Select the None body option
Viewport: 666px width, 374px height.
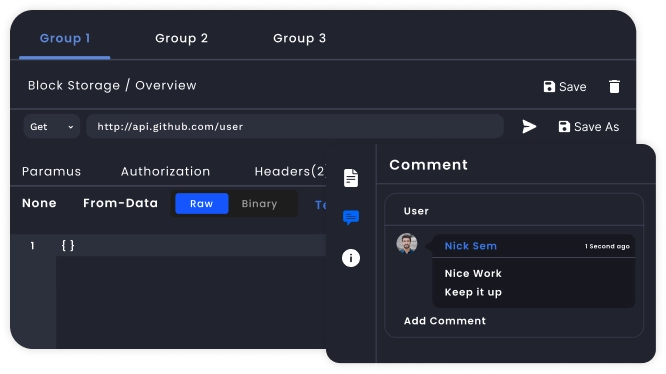pyautogui.click(x=39, y=203)
